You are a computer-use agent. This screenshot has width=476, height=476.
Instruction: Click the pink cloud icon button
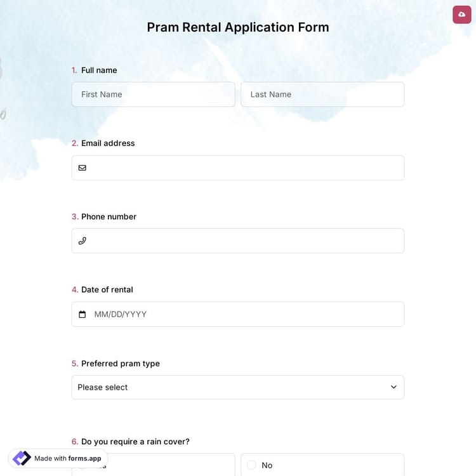(461, 15)
